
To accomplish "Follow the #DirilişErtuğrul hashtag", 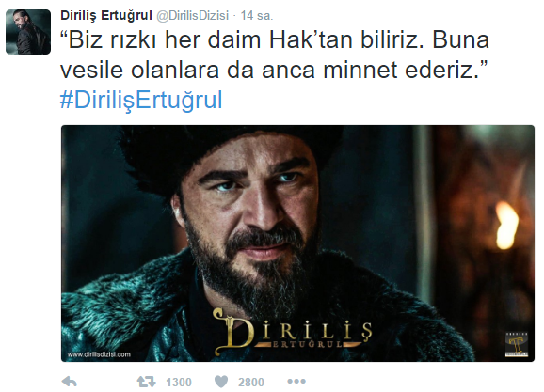I will point(141,101).
